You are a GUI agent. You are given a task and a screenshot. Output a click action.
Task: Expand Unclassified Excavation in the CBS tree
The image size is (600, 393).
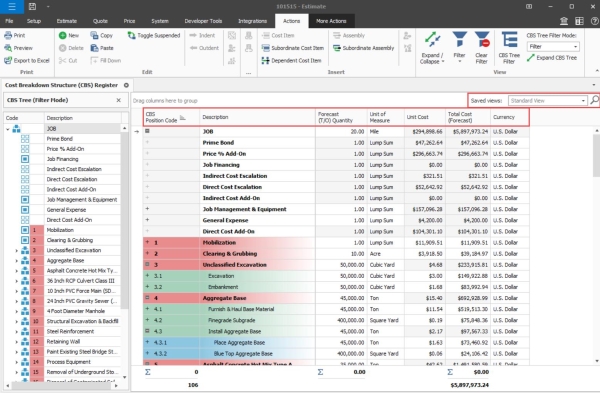(16, 251)
